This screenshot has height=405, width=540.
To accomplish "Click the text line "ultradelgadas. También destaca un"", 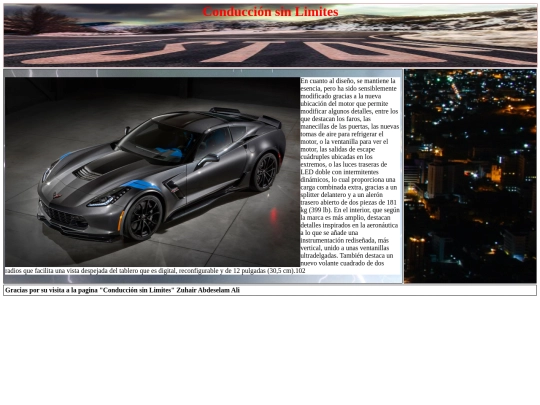I will [x=346, y=256].
